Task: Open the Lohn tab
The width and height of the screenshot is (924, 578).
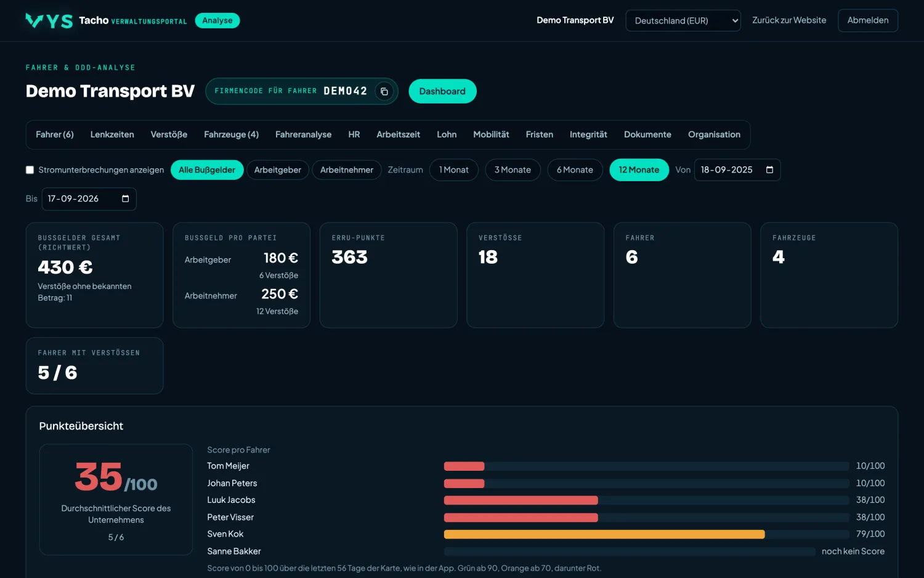Action: tap(447, 134)
